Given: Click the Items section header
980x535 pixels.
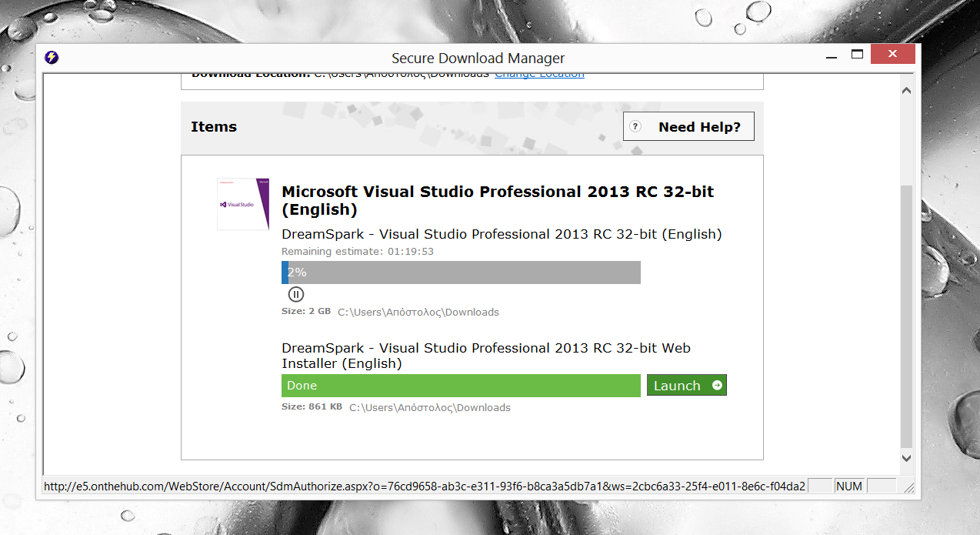Looking at the screenshot, I should [214, 127].
